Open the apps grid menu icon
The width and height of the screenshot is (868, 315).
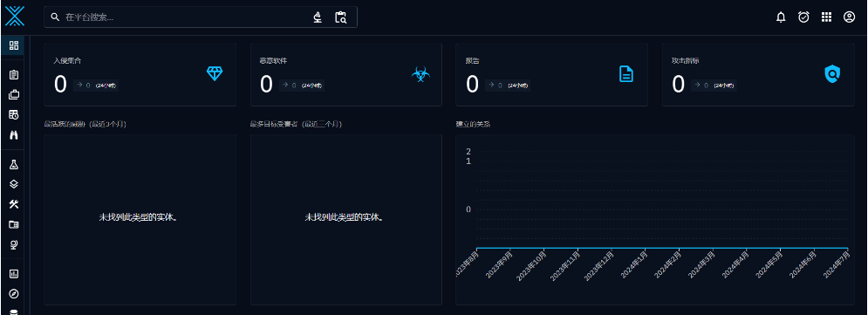826,17
